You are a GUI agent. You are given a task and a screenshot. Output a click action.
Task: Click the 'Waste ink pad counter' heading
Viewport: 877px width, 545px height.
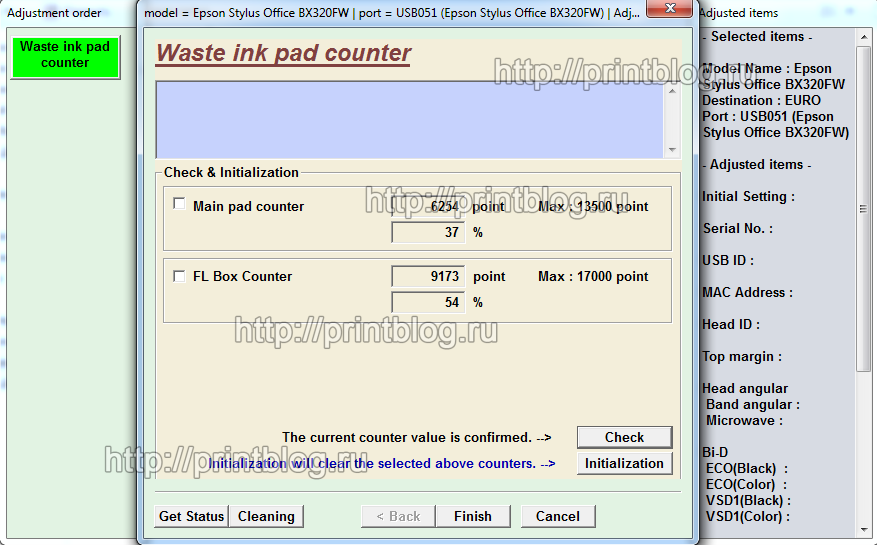point(283,53)
